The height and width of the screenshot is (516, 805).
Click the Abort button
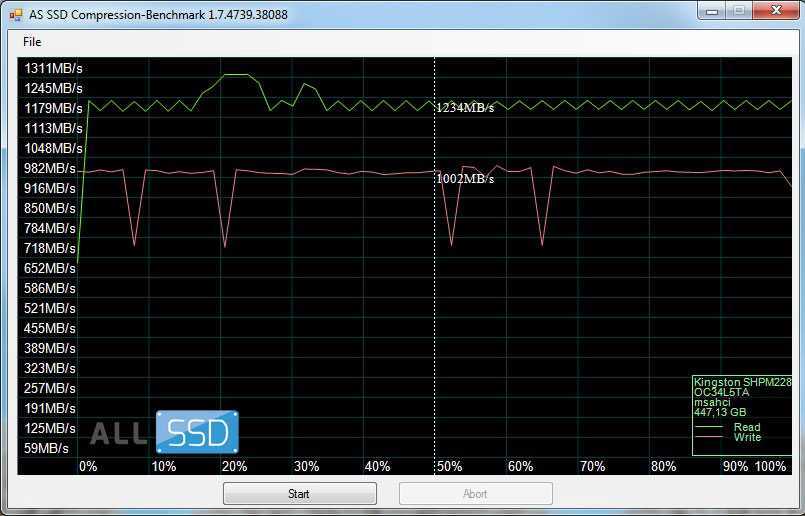(475, 494)
